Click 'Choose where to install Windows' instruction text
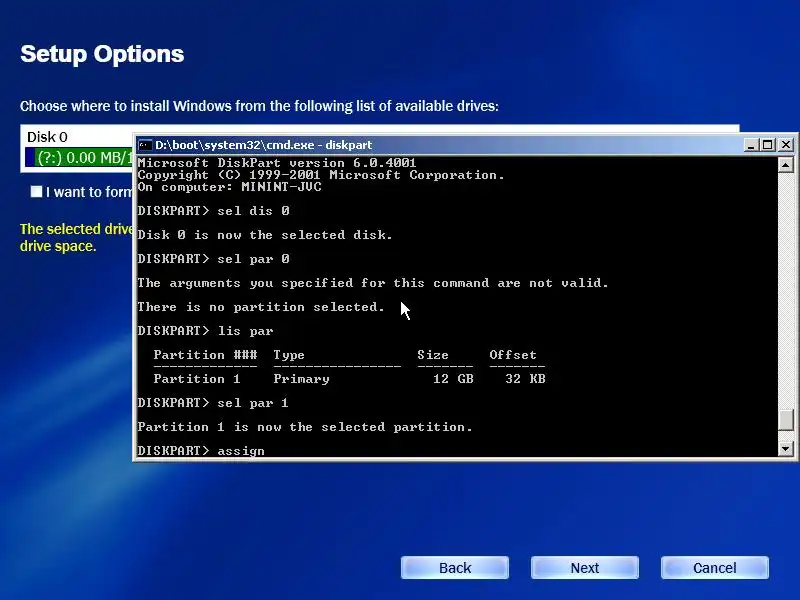 pos(259,106)
